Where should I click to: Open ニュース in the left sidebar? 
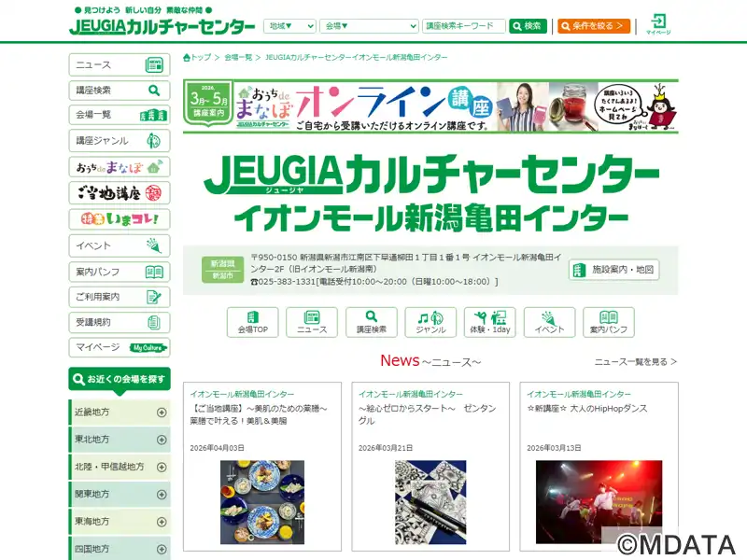[120, 64]
